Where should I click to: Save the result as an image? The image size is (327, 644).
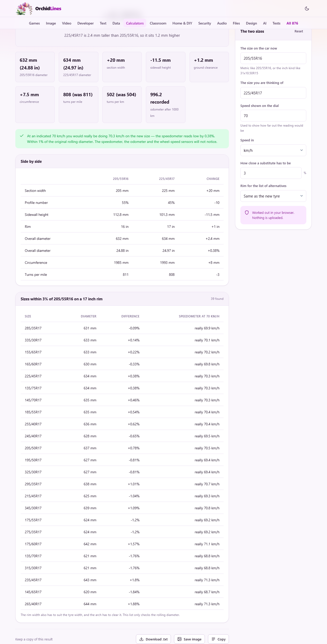pyautogui.click(x=189, y=639)
